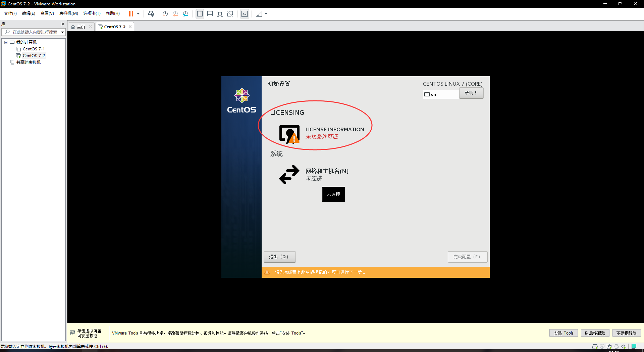Open the 编辑(E) menu
644x352 pixels.
[x=29, y=13]
